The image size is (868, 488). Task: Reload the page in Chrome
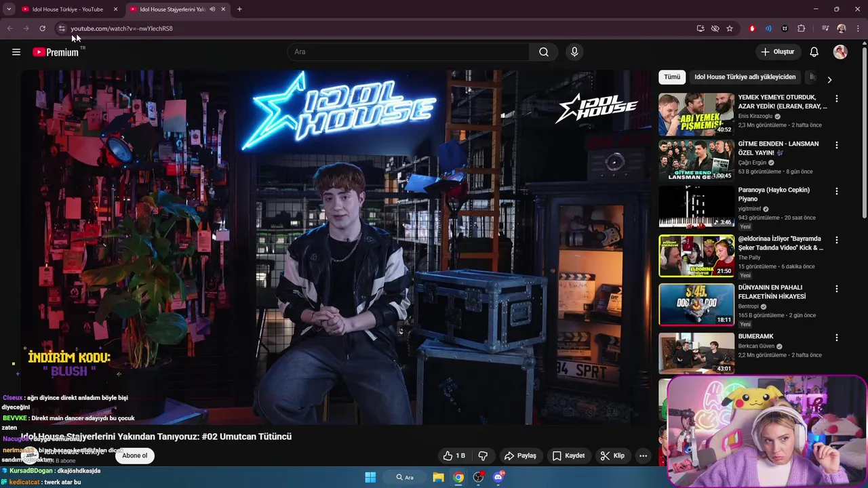pos(42,28)
